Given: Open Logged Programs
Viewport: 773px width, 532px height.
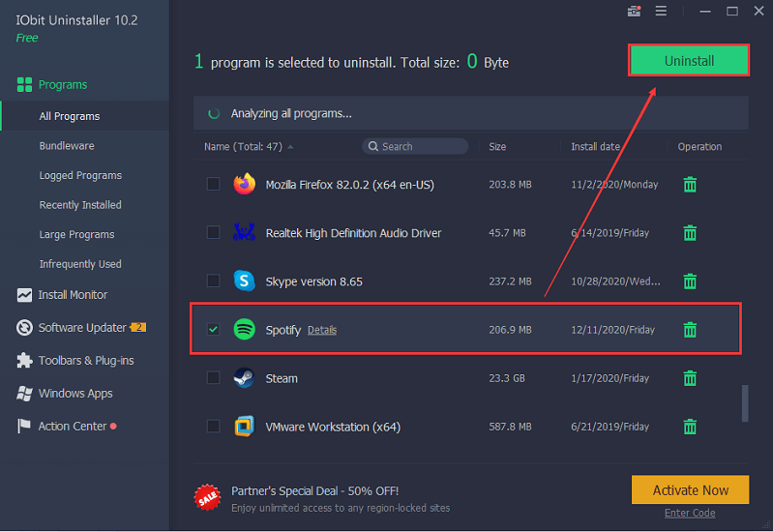Looking at the screenshot, I should click(80, 175).
